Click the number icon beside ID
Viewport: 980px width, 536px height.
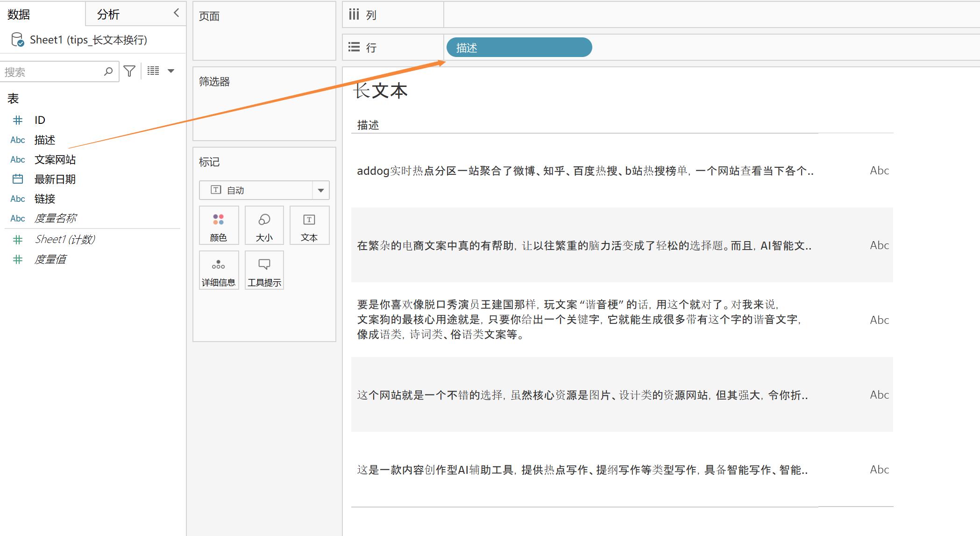[18, 120]
